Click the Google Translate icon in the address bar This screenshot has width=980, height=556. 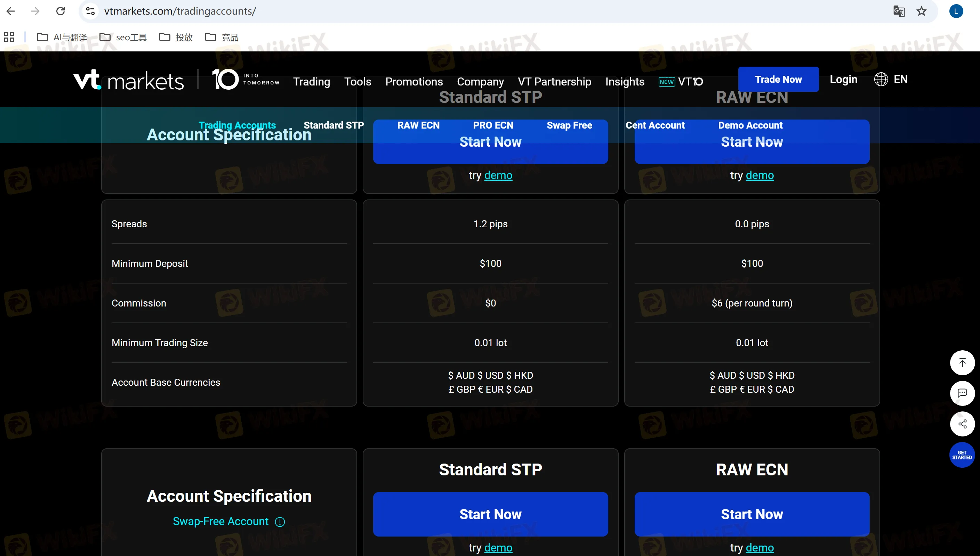[x=900, y=11]
